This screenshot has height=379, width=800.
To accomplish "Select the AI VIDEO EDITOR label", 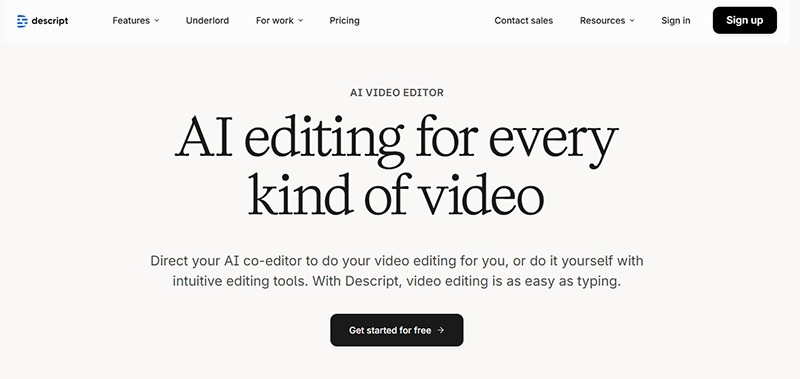I will click(397, 92).
